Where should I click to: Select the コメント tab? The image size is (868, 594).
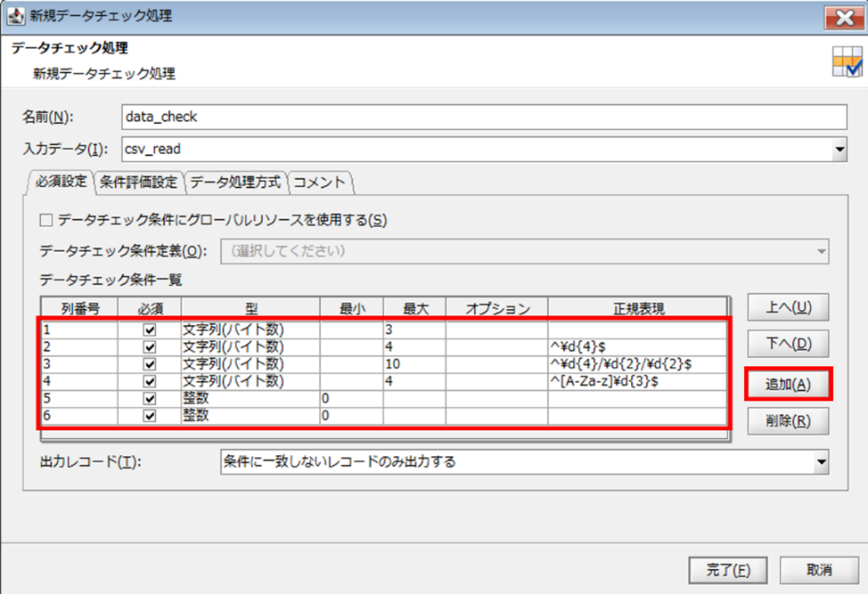coord(319,182)
